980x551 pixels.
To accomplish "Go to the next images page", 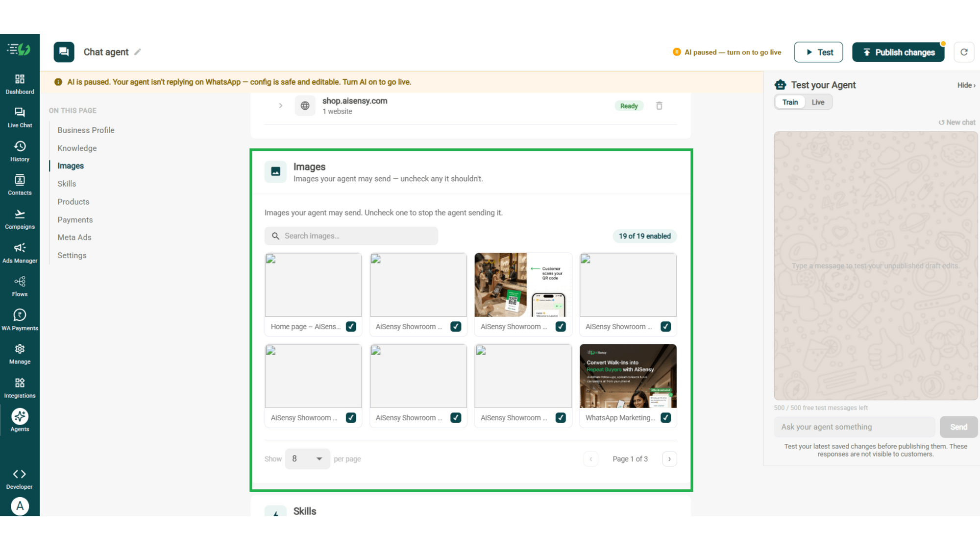I will point(669,459).
